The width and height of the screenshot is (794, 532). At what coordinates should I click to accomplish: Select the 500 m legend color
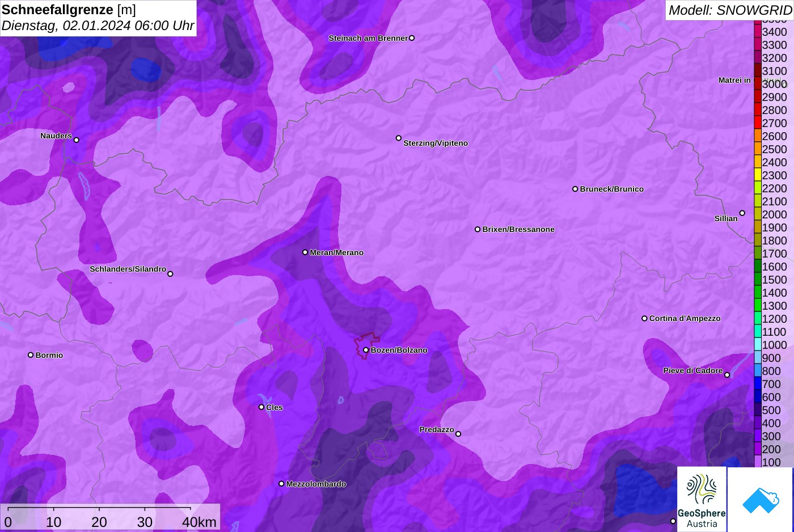(758, 410)
